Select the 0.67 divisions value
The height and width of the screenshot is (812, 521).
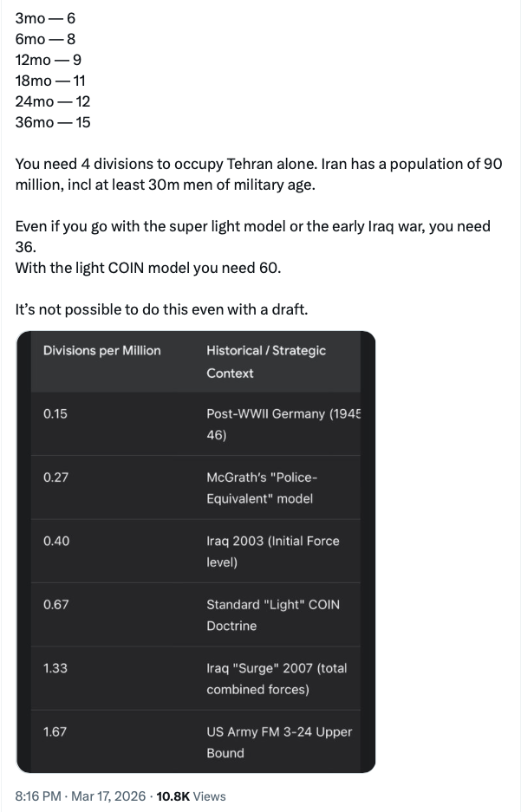coord(56,605)
